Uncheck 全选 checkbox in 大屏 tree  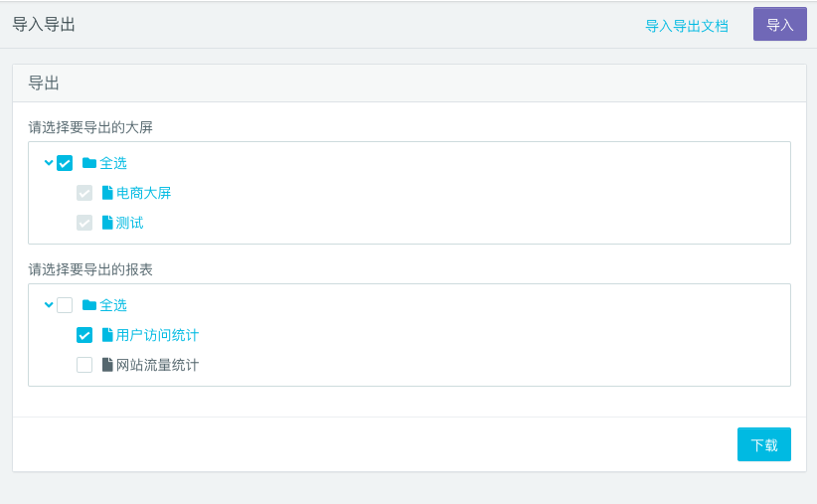tap(65, 163)
